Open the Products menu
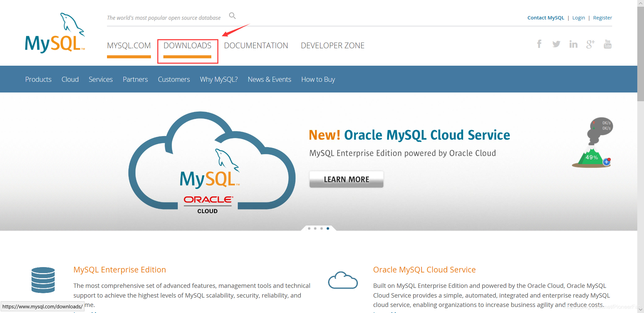Screen dimensions: 644x313 [38, 79]
